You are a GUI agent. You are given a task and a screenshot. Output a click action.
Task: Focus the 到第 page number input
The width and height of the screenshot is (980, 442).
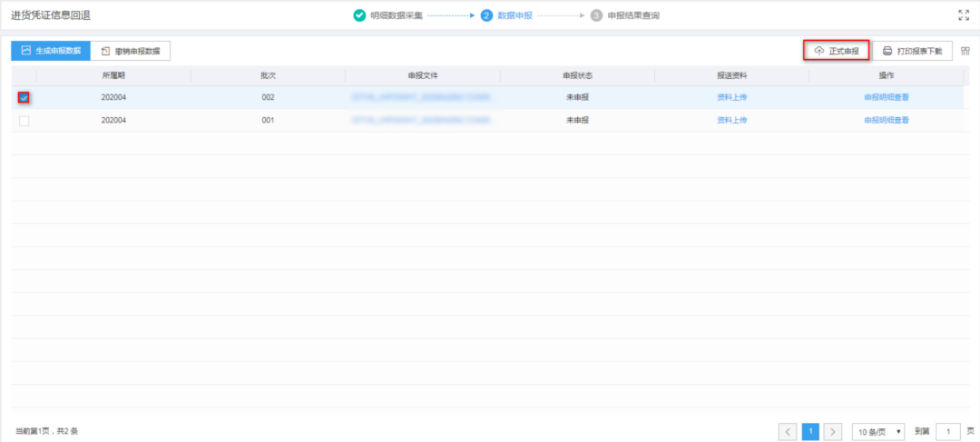(948, 431)
